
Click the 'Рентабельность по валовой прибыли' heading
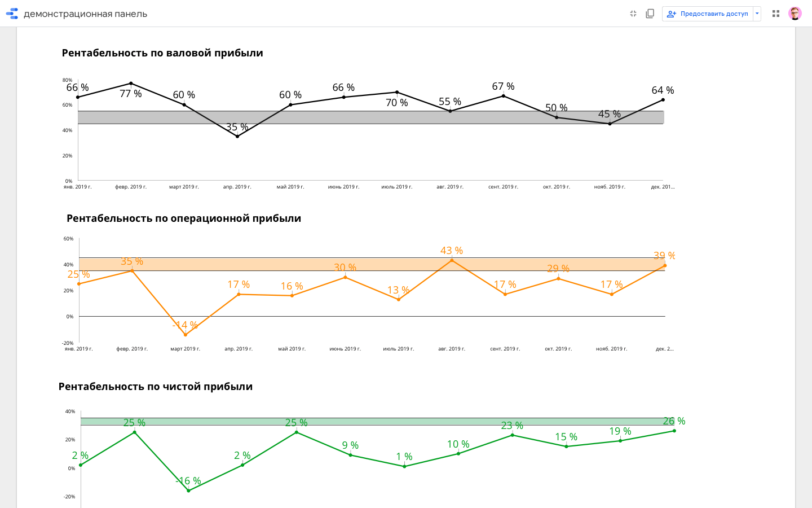click(x=162, y=53)
